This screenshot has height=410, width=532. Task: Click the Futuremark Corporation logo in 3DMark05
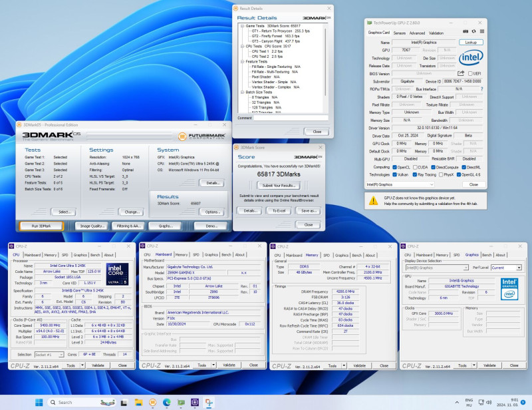click(x=202, y=136)
